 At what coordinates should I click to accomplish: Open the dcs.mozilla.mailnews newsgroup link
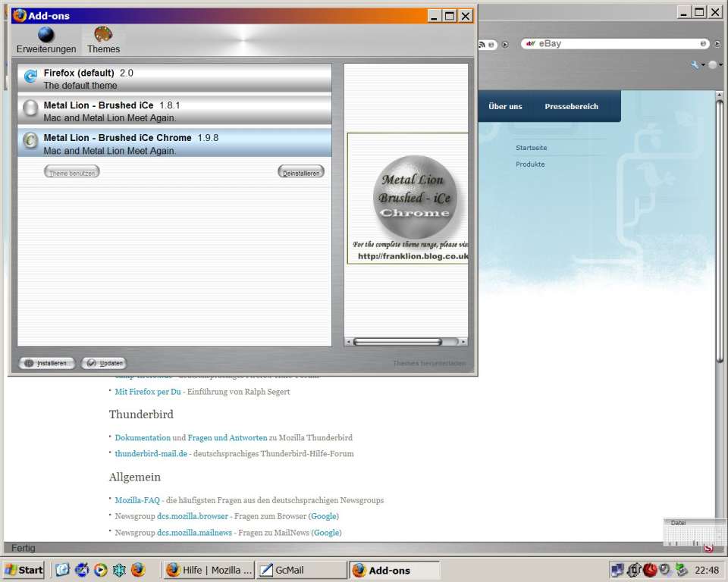(194, 533)
